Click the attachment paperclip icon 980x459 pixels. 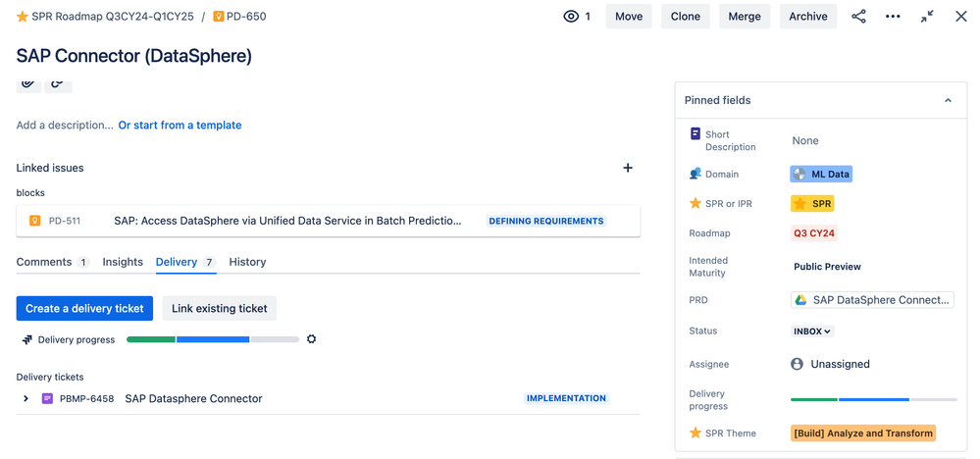click(x=28, y=83)
